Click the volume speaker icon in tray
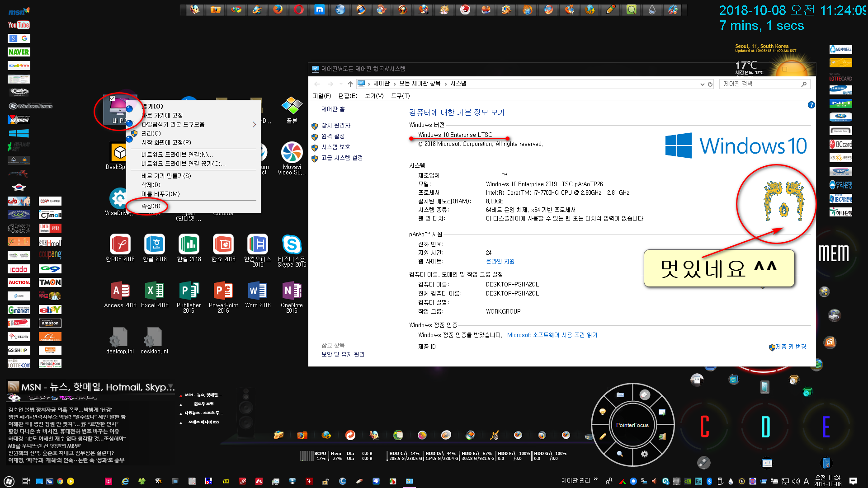 [796, 481]
